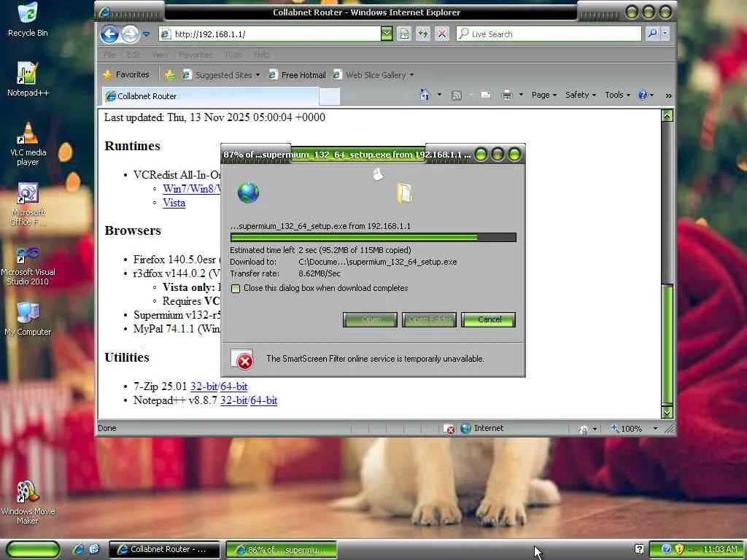Viewport: 747px width, 560px height.
Task: Click the Free Hotmail favorites link
Action: (x=298, y=75)
